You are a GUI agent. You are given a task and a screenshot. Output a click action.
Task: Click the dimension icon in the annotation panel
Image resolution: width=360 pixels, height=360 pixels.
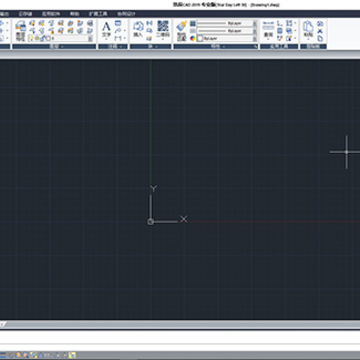tap(118, 38)
